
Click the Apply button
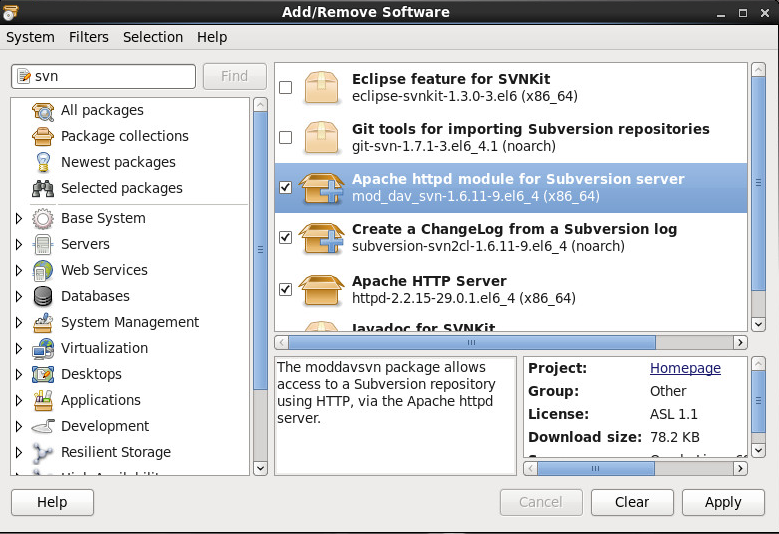(723, 502)
